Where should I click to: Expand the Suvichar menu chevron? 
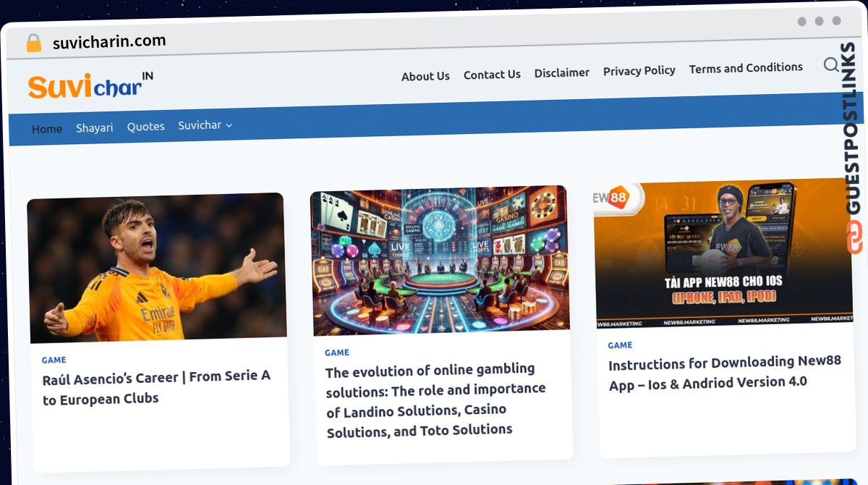pyautogui.click(x=229, y=125)
